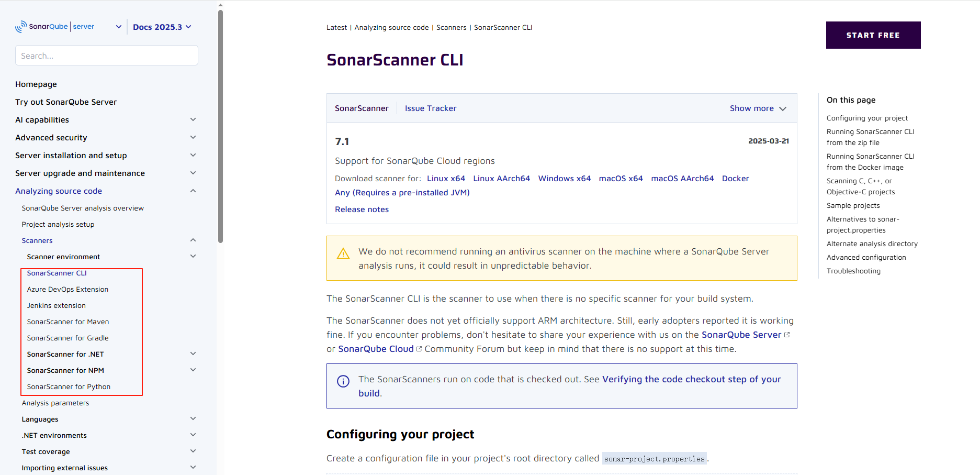Viewport: 980px width, 475px height.
Task: Open the Docs 2025.3 version dropdown
Action: pyautogui.click(x=162, y=27)
